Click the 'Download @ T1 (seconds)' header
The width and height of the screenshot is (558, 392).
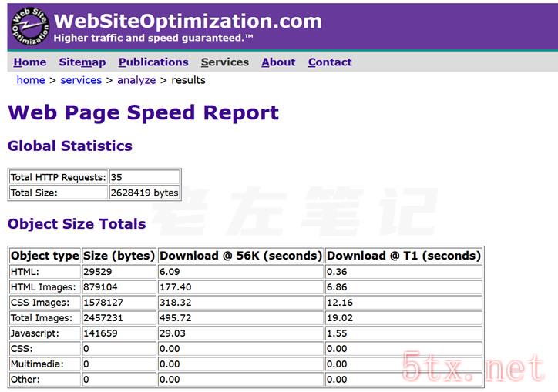(x=404, y=256)
